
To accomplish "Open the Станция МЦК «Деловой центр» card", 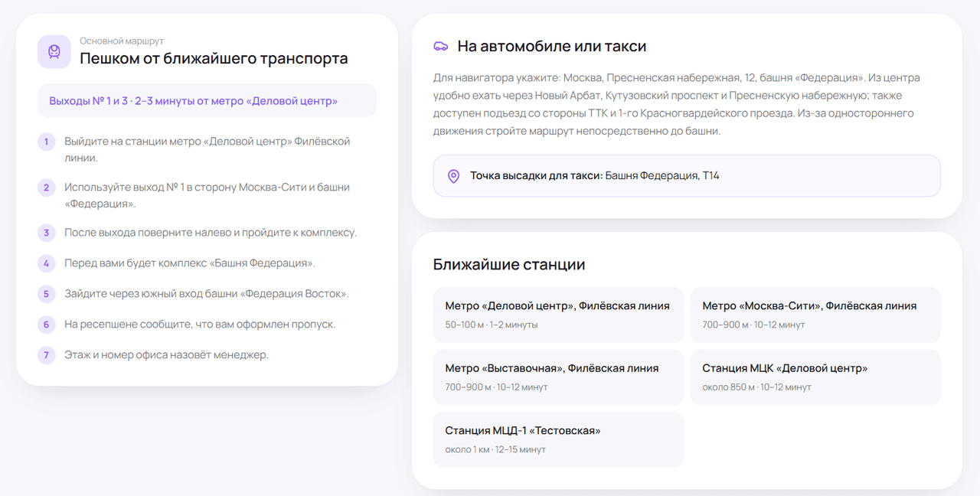I will click(x=815, y=377).
